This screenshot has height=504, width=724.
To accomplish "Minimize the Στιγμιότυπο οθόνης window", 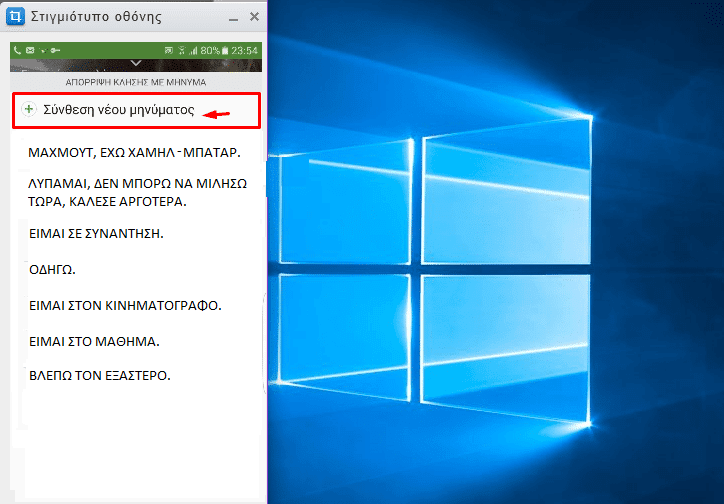I will point(234,18).
